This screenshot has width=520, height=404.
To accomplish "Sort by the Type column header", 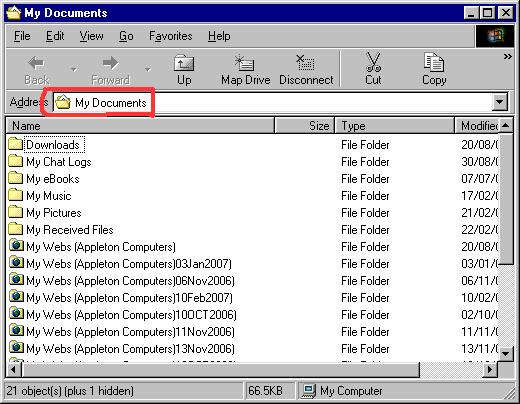I will tap(395, 126).
